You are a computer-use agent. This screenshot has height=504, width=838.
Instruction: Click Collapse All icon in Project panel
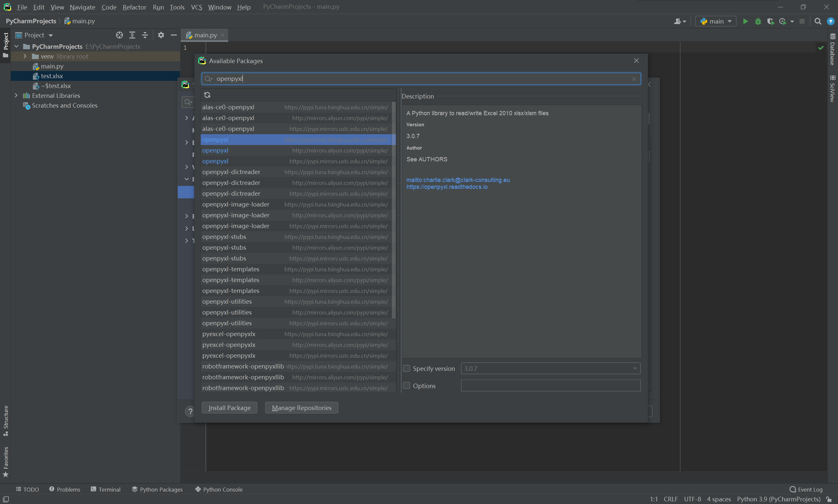coord(145,35)
